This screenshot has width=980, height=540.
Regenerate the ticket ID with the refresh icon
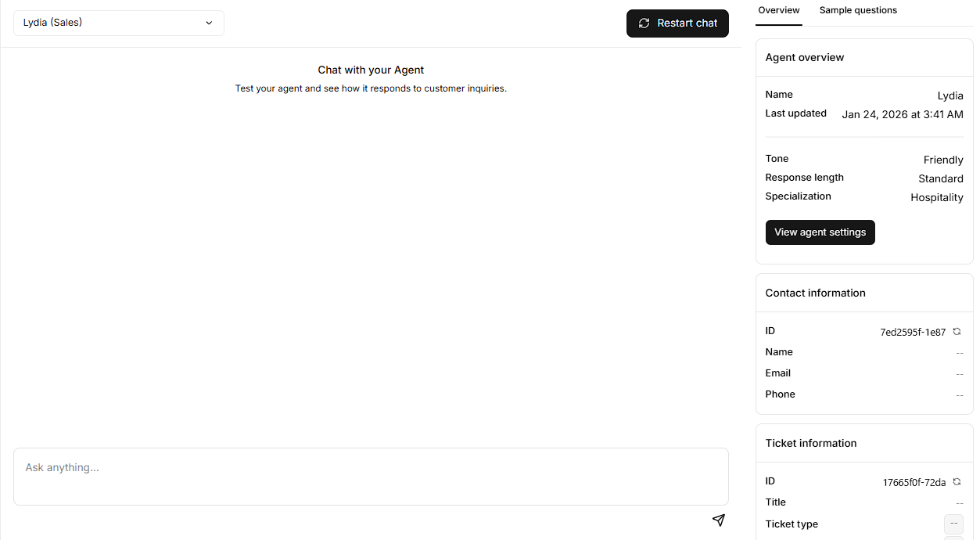[x=957, y=482]
